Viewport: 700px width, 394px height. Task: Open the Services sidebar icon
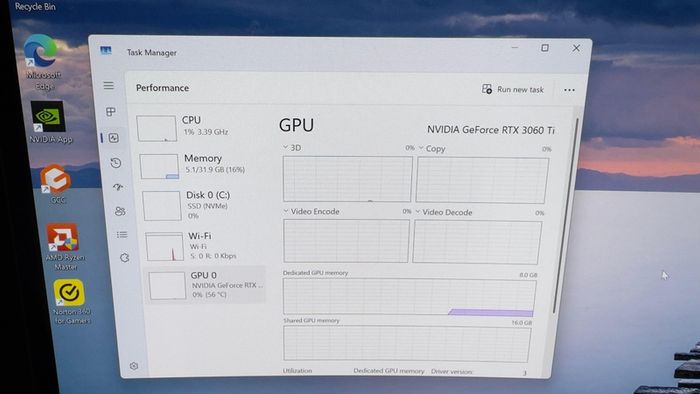(125, 257)
